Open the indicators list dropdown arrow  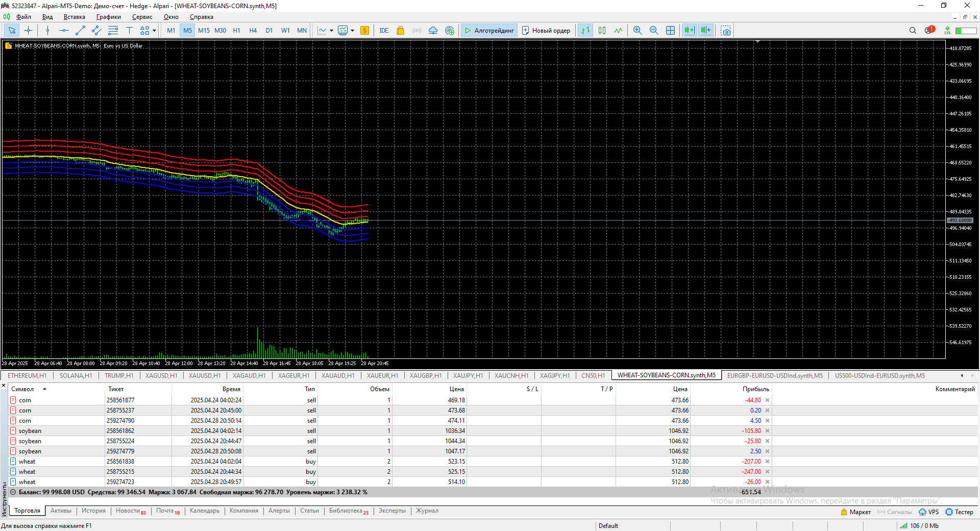click(x=331, y=31)
